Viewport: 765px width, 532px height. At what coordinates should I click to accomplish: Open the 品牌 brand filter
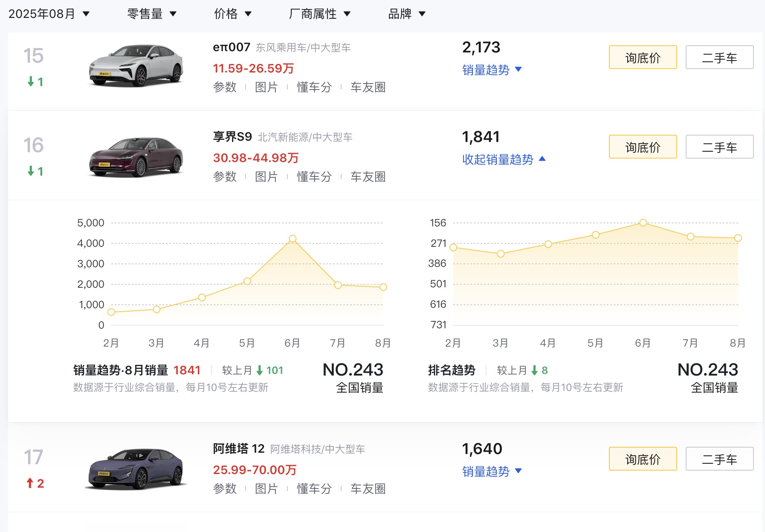(x=406, y=14)
